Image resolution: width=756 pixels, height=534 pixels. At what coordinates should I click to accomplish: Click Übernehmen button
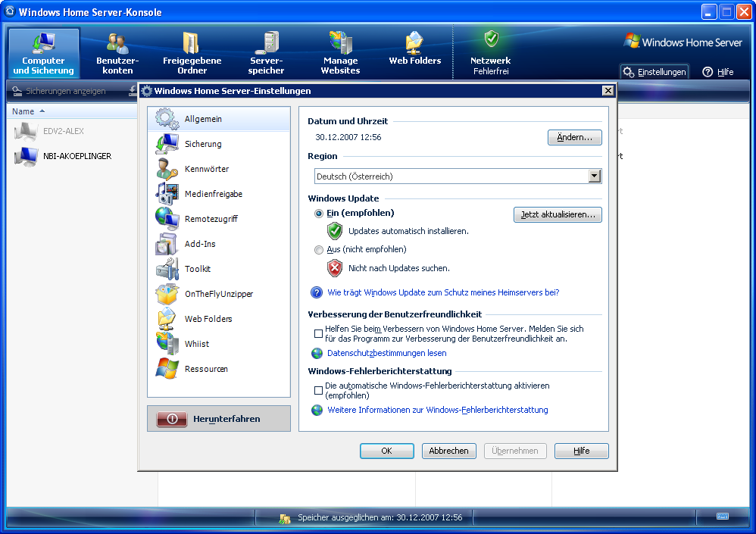pyautogui.click(x=515, y=451)
